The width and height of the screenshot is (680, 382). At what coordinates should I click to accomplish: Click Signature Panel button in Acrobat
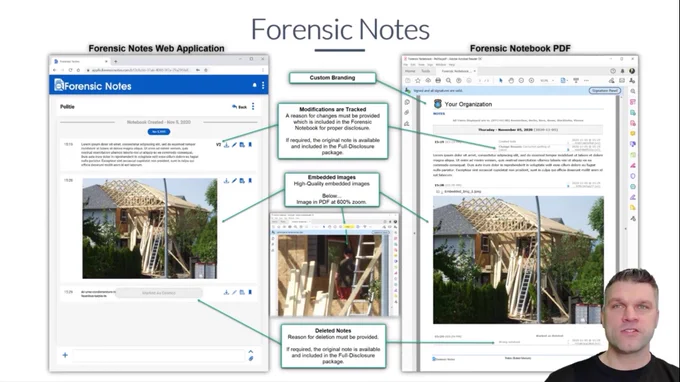tap(605, 91)
